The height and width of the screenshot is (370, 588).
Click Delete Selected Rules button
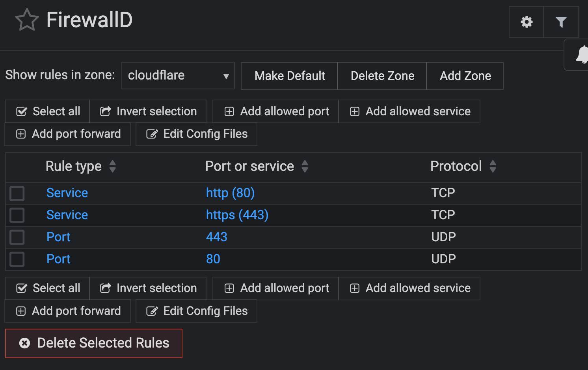[x=94, y=343]
